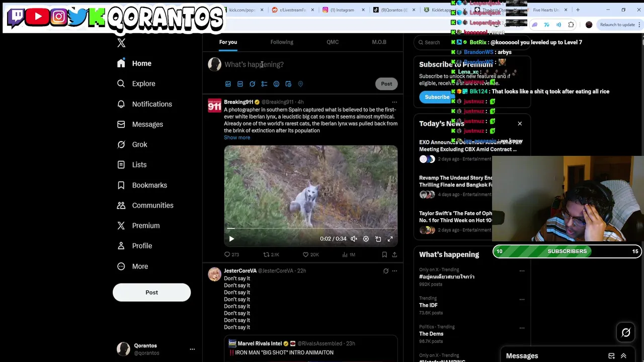Open more options on JesterCoreVA post
The height and width of the screenshot is (362, 644).
[394, 271]
